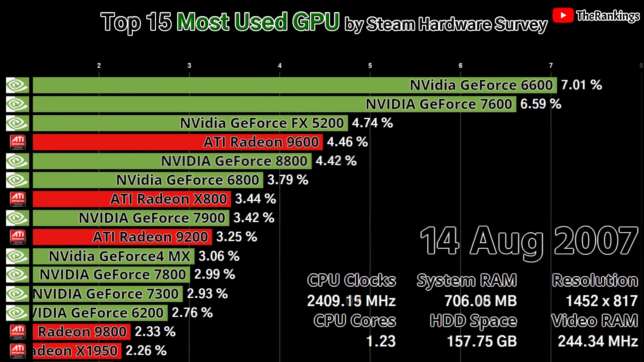This screenshot has width=644, height=362.
Task: Expand the CPU Clocks stats section
Action: click(352, 280)
